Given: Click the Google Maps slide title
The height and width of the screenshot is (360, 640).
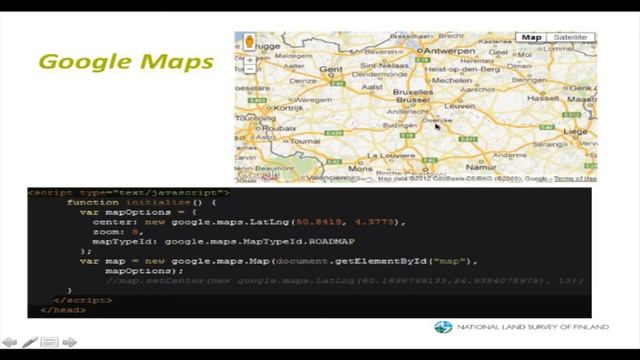Looking at the screenshot, I should pyautogui.click(x=126, y=62).
